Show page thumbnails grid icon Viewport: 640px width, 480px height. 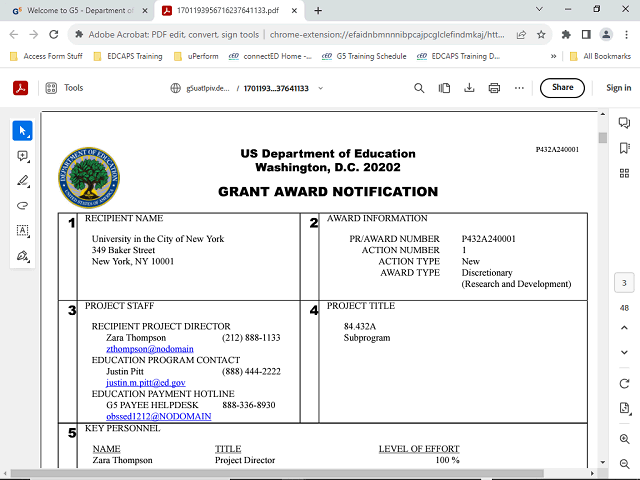pos(624,173)
